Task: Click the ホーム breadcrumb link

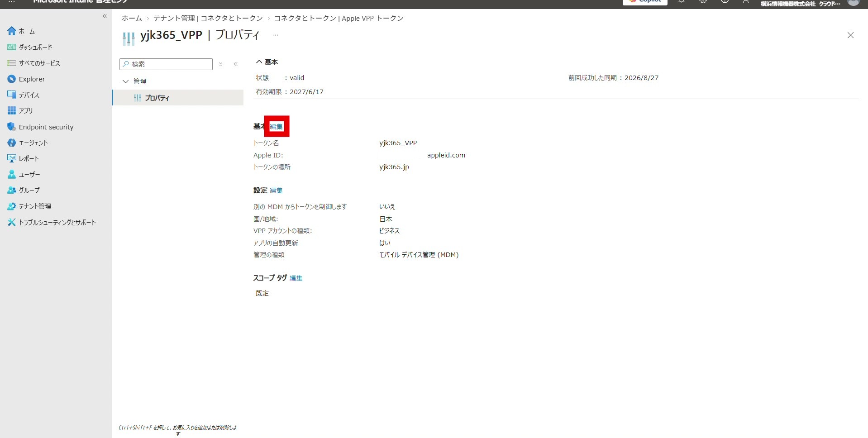Action: [x=132, y=18]
